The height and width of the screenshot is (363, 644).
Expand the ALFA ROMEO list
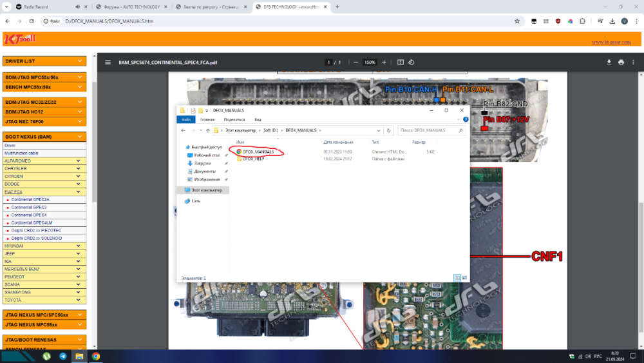pos(44,161)
